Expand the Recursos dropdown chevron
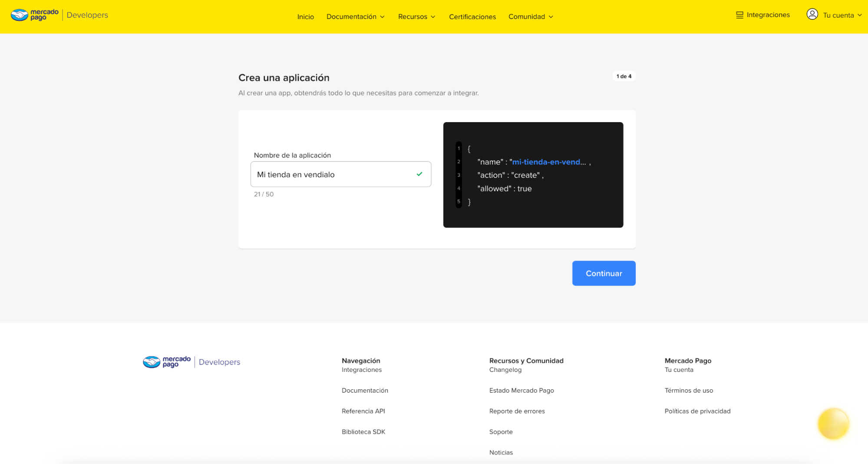The width and height of the screenshot is (868, 464). coord(433,17)
